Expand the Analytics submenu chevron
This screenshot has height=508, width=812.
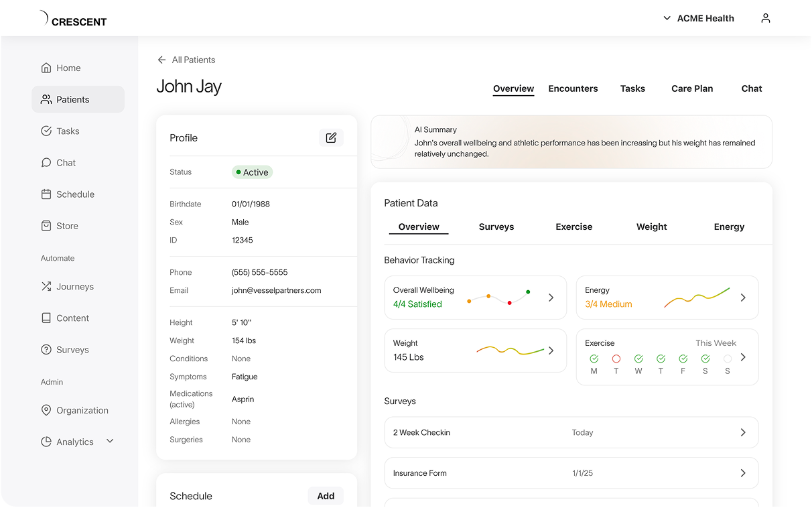click(111, 441)
